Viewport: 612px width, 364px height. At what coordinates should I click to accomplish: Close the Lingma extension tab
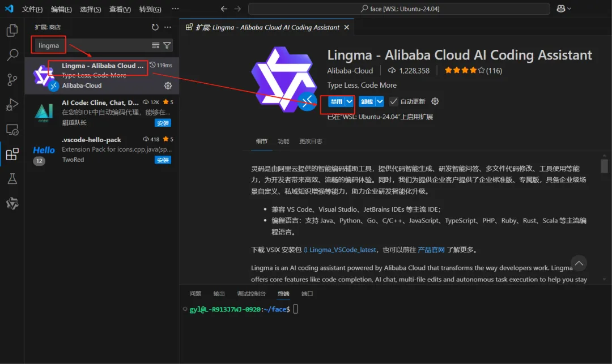tap(347, 27)
